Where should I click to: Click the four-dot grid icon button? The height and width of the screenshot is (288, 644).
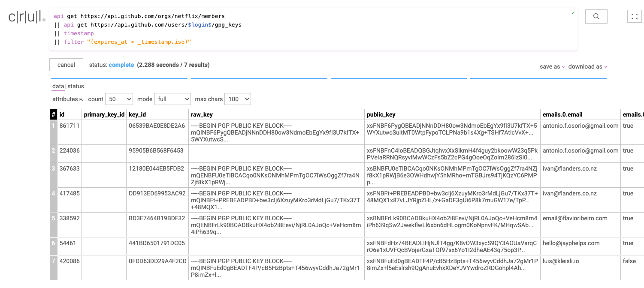[x=634, y=16]
